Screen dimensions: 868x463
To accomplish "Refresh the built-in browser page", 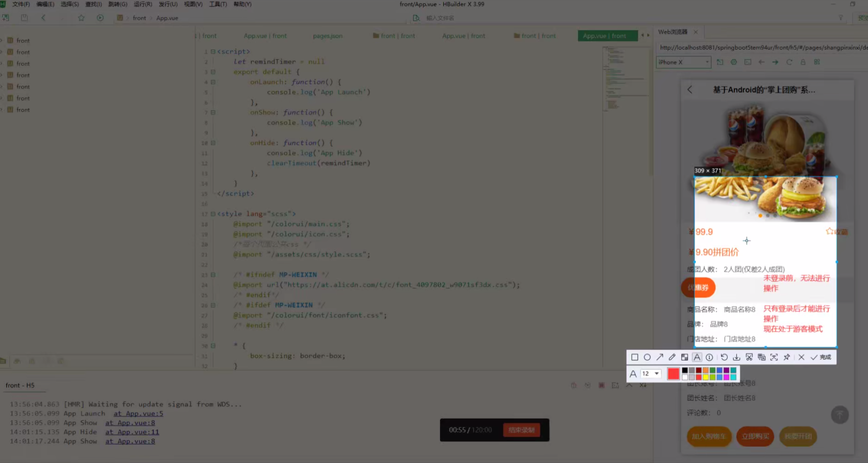I will point(789,62).
